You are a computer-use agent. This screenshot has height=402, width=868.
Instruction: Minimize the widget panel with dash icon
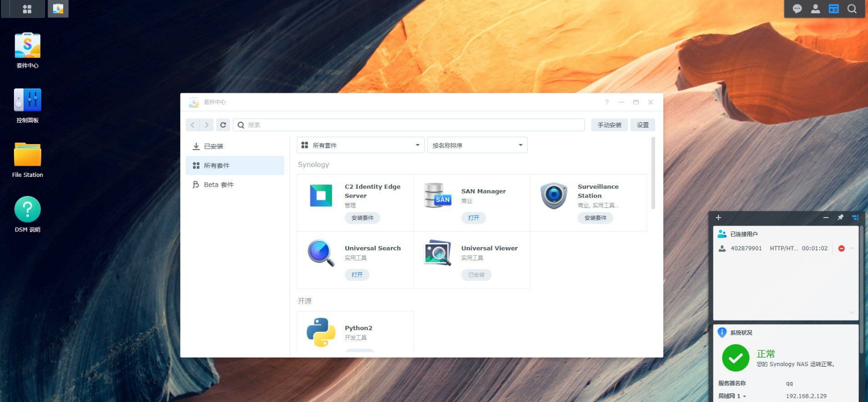(826, 218)
